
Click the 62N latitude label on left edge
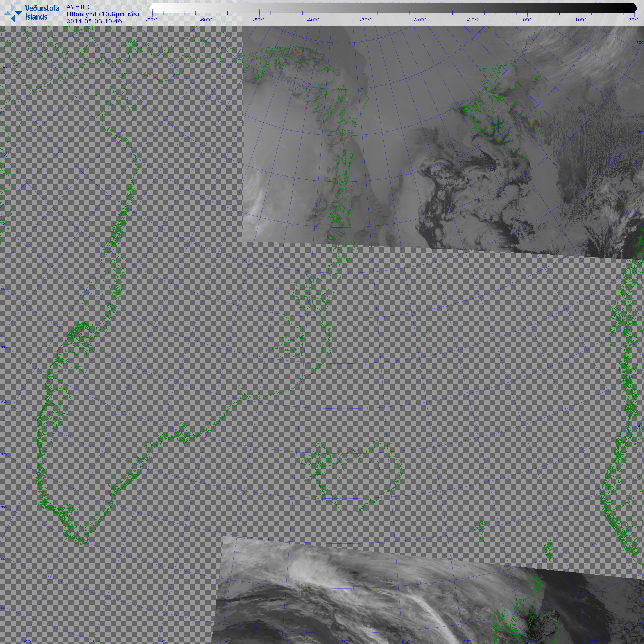(x=4, y=454)
